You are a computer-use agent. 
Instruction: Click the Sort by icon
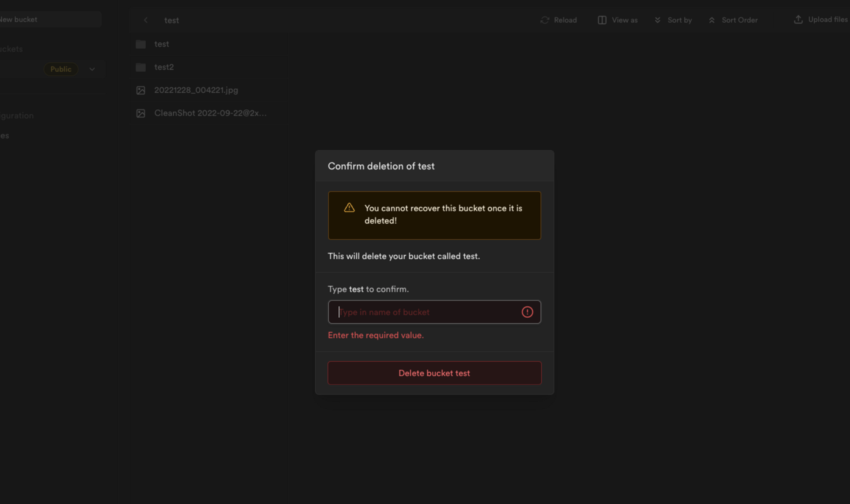(658, 20)
